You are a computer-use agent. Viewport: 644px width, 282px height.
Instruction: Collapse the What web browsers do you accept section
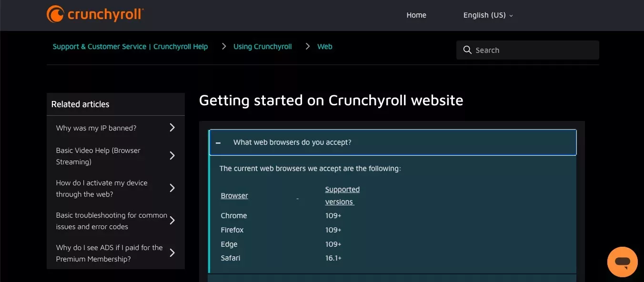point(392,142)
